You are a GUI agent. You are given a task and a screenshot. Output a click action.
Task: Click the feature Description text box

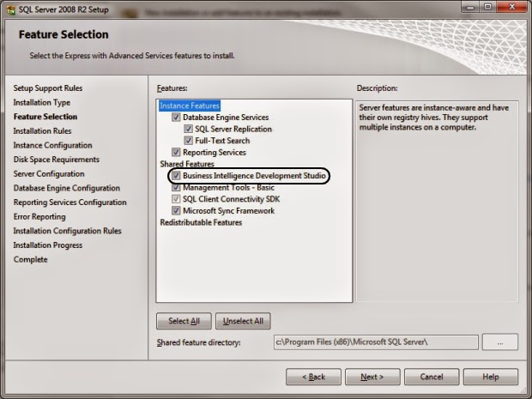(x=437, y=201)
